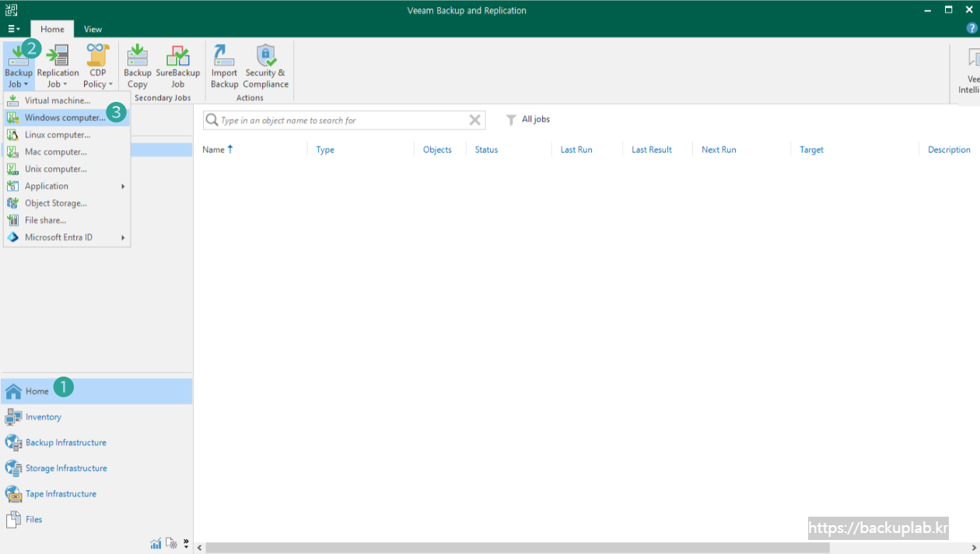Click the Import Backup ribbon icon
The height and width of the screenshot is (554, 980).
tap(225, 66)
